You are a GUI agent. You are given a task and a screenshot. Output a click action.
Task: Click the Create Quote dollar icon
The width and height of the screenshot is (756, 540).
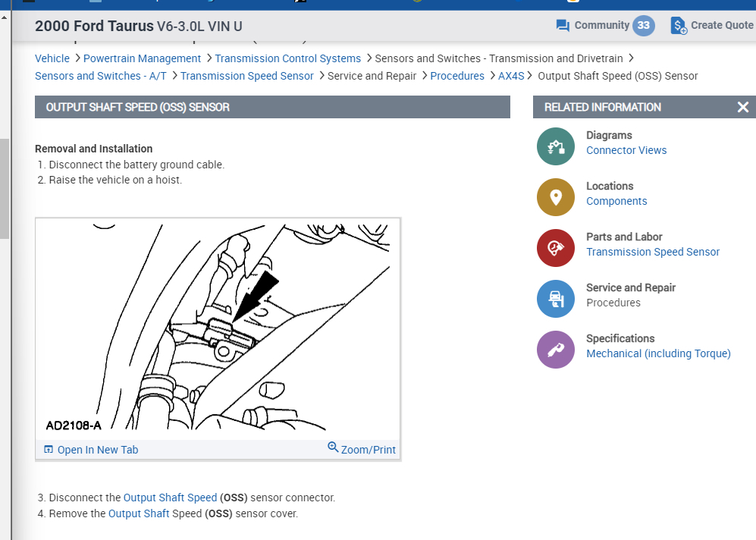[x=679, y=26]
